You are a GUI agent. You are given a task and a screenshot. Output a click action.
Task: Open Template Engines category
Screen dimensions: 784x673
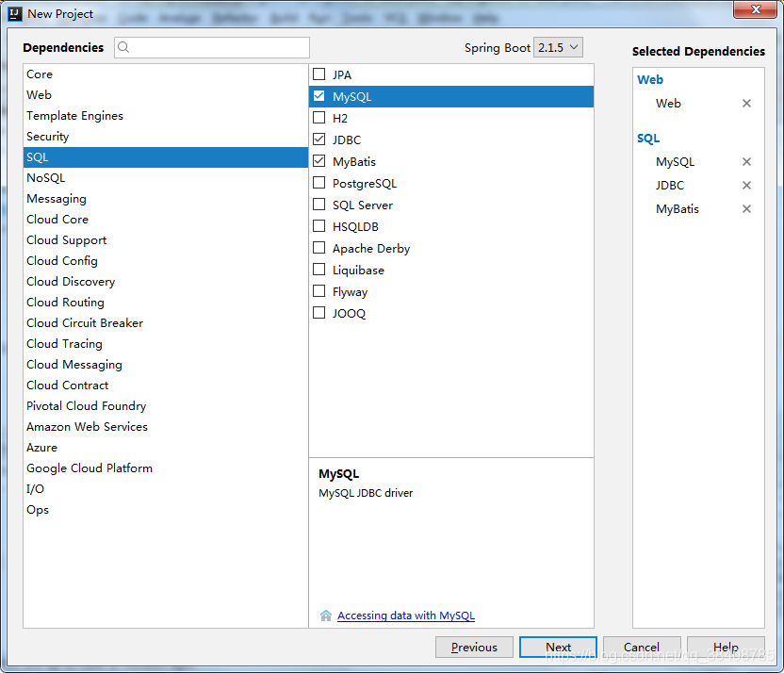(166, 116)
